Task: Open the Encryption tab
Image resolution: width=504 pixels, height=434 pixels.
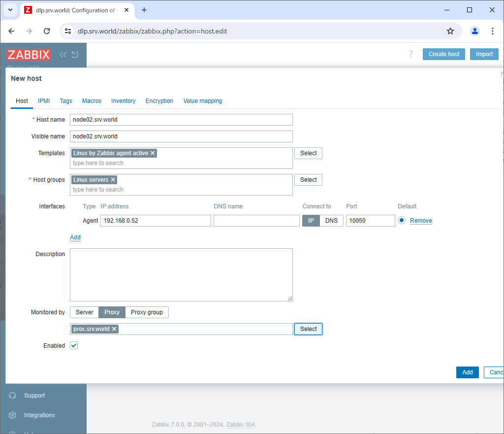Action: (159, 101)
